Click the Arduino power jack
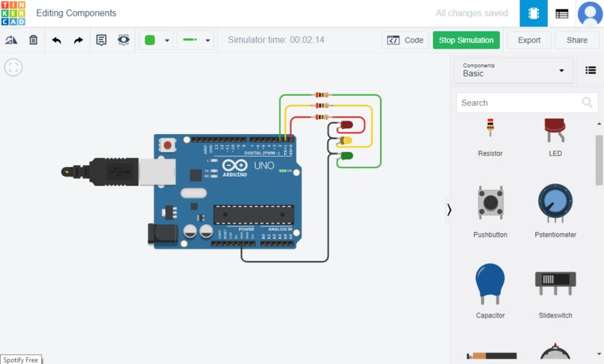The width and height of the screenshot is (604, 364). pos(163,234)
